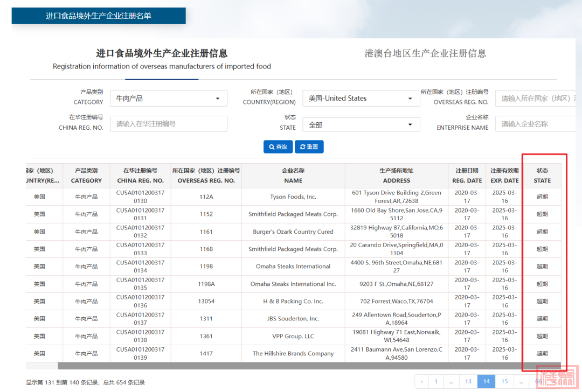The image size is (582, 392).
Task: Click China reg. no. CUSA01012003170139
Action: pyautogui.click(x=140, y=354)
